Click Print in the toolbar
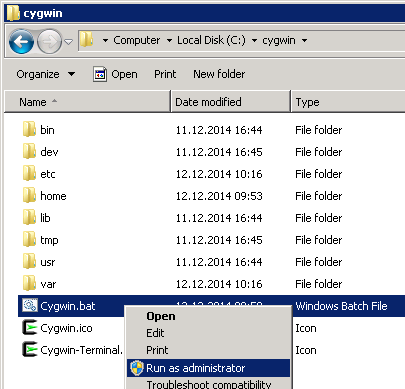 pyautogui.click(x=165, y=74)
